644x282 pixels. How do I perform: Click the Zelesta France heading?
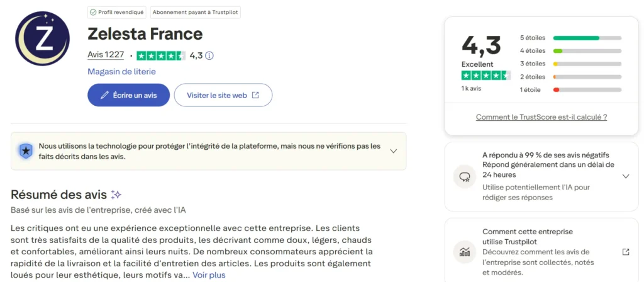tap(145, 34)
